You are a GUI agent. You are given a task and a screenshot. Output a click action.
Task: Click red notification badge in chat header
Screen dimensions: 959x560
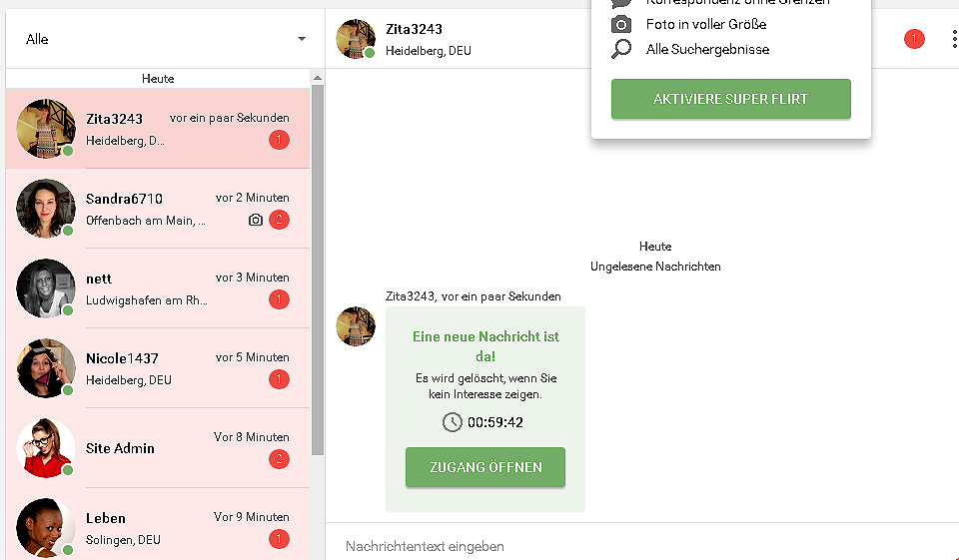click(914, 39)
